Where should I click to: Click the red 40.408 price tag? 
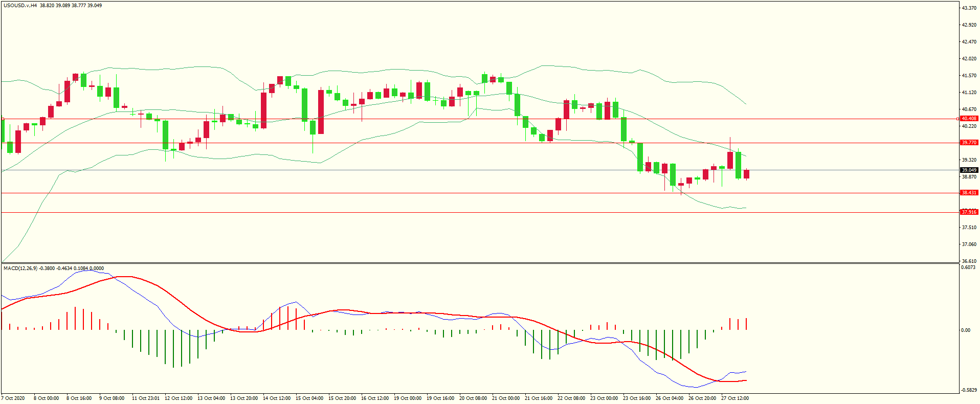tap(969, 119)
